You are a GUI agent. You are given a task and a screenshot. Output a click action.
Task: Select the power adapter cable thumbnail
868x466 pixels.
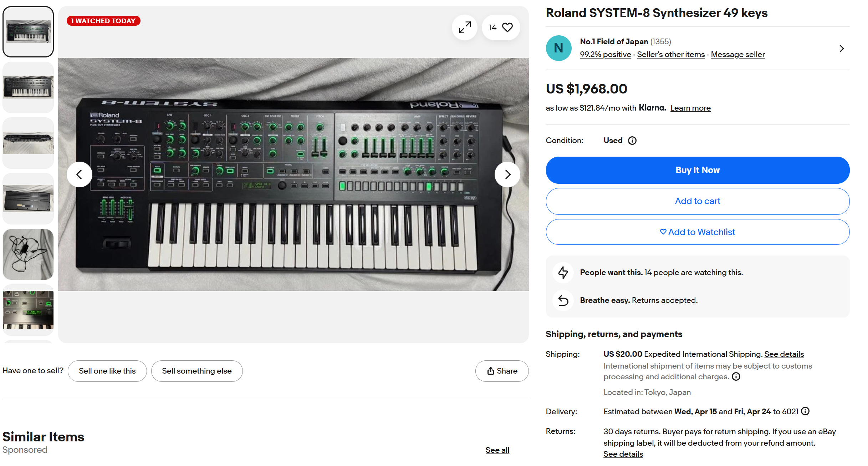pyautogui.click(x=28, y=254)
